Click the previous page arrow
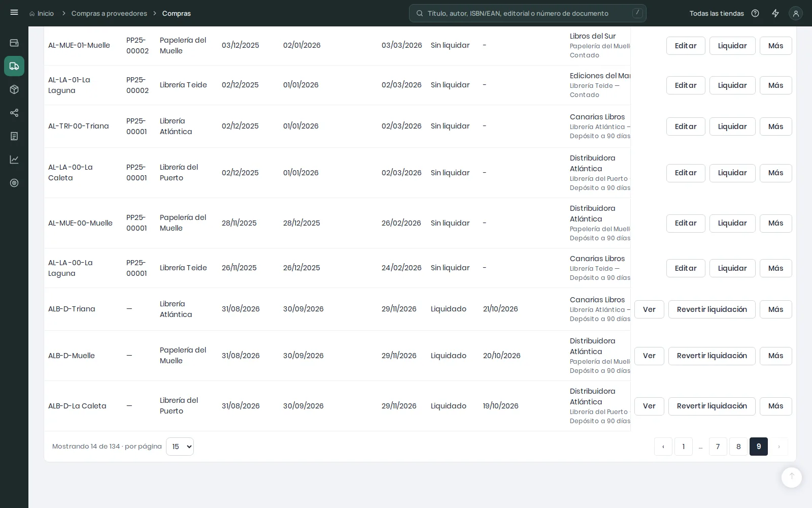This screenshot has height=508, width=812. [663, 447]
